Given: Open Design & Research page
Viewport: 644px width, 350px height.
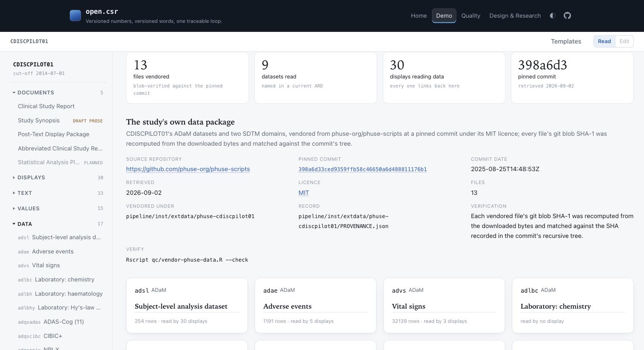Looking at the screenshot, I should point(515,16).
